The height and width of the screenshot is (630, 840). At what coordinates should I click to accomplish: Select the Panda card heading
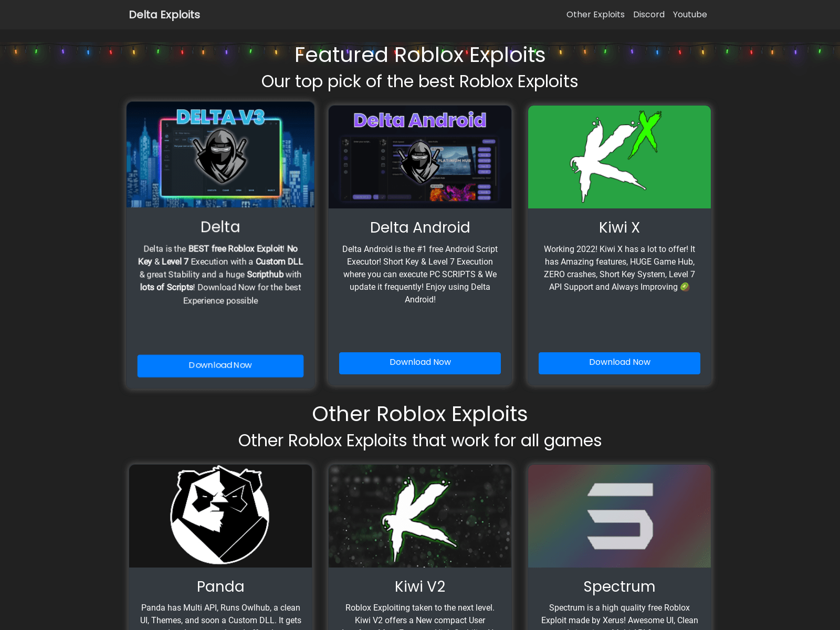[220, 586]
